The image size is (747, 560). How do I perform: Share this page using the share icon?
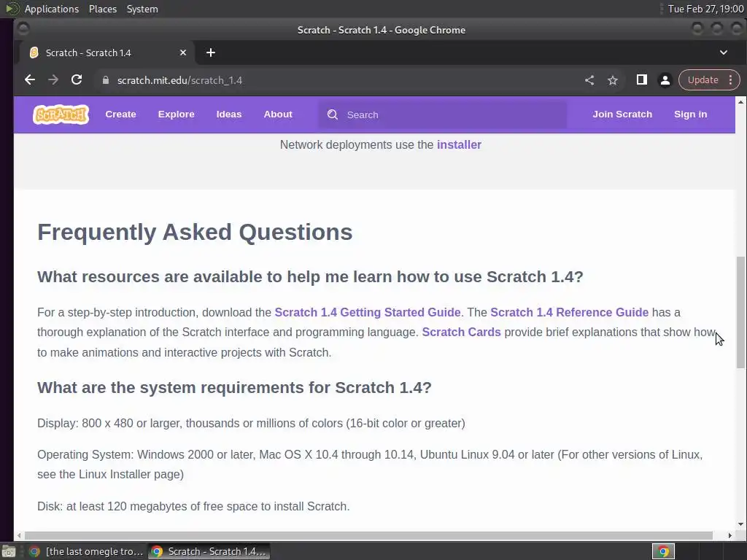click(589, 80)
